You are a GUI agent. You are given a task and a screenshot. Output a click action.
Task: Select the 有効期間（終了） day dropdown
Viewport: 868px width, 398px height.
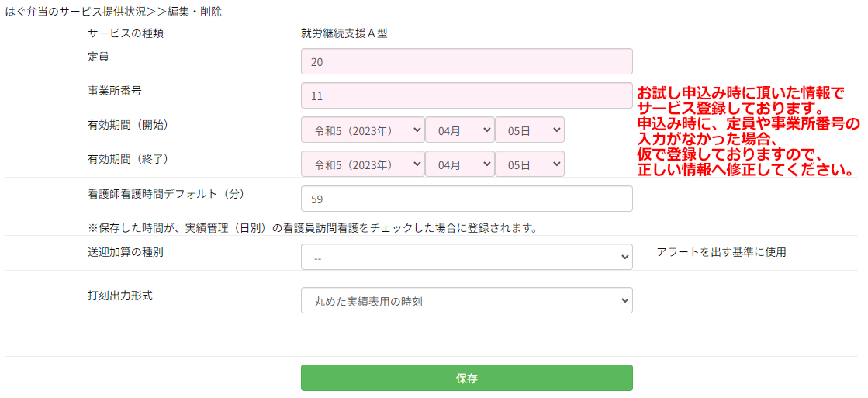tap(529, 164)
